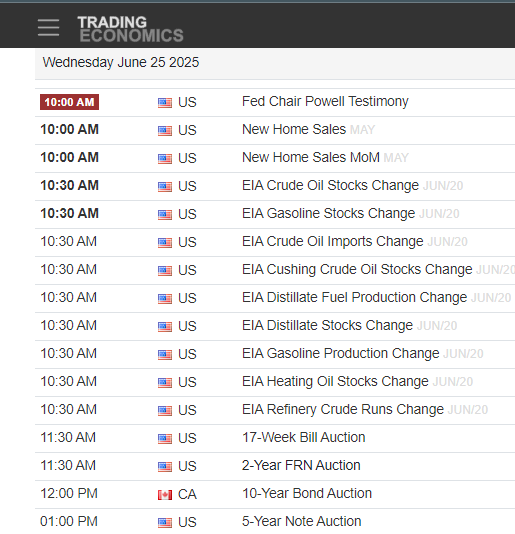
Task: Click US flag in New Home Sales MoM row
Action: tap(165, 158)
